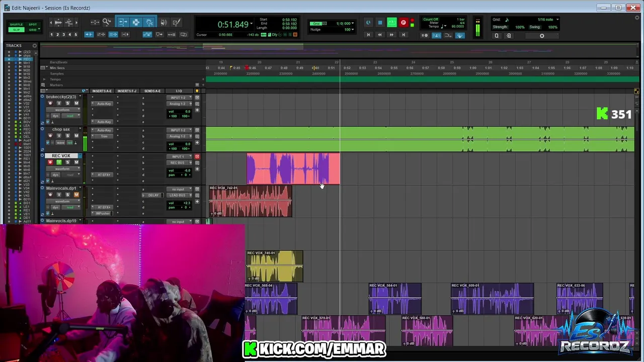Select the Zoomer magnifying glass tool

point(107,22)
